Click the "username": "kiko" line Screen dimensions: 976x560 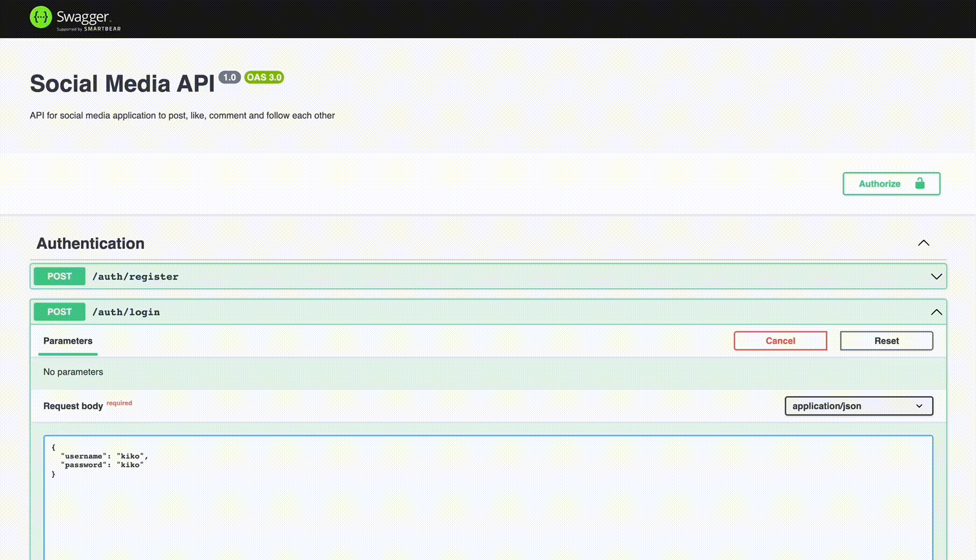pyautogui.click(x=104, y=456)
